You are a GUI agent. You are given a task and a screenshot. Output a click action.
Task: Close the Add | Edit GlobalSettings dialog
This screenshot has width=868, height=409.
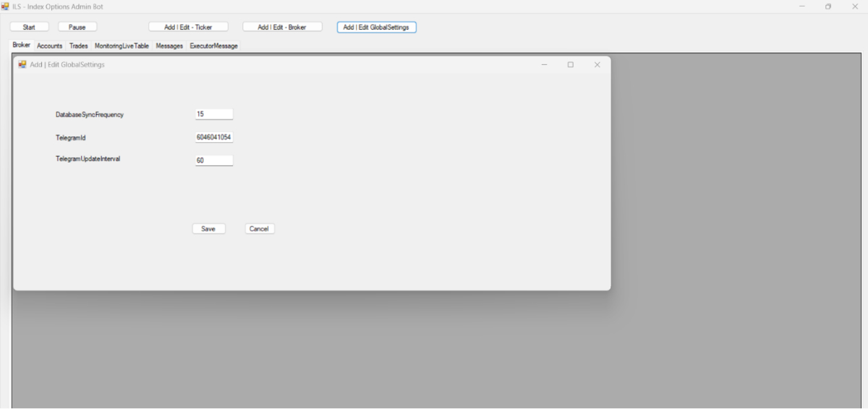[597, 64]
